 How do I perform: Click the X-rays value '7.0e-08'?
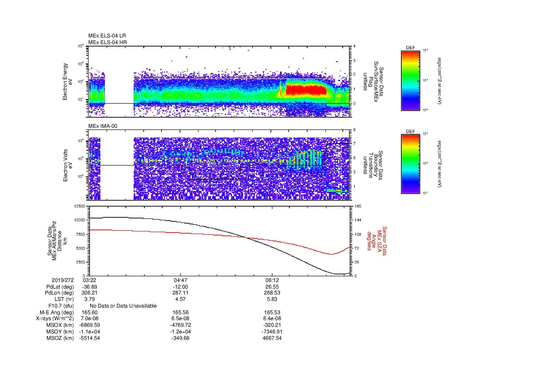89,318
